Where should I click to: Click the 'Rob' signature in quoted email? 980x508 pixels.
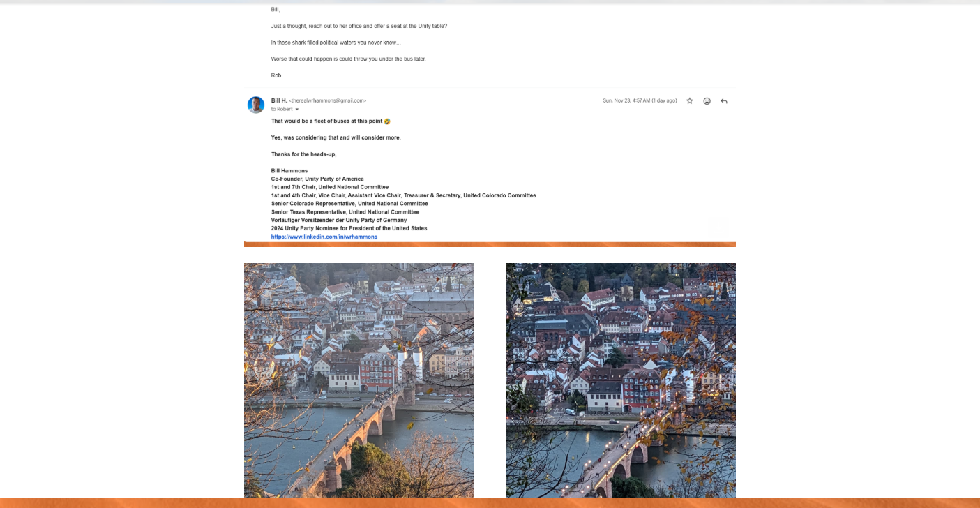tap(276, 75)
